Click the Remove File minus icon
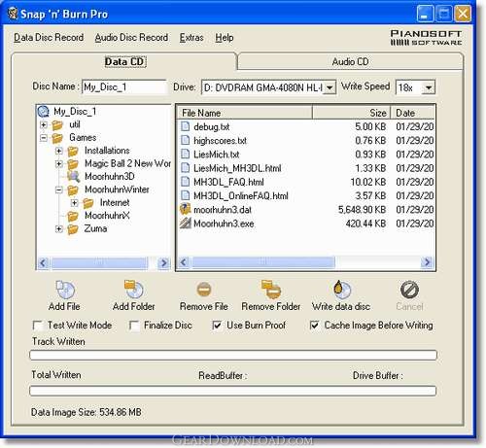 coord(204,290)
